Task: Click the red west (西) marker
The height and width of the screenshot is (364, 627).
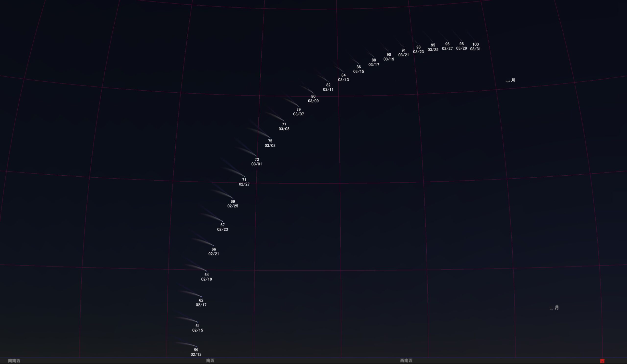Action: point(602,361)
